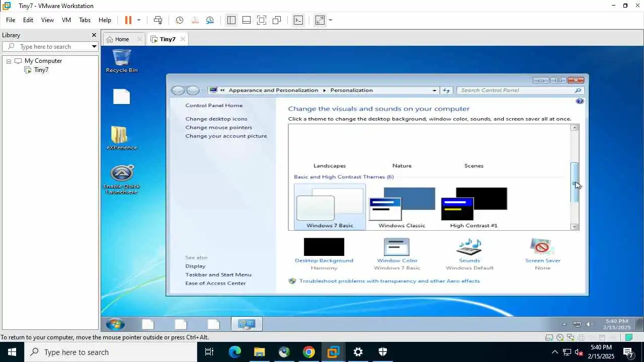
Task: Close the Tiny7 tab
Action: pos(183,39)
